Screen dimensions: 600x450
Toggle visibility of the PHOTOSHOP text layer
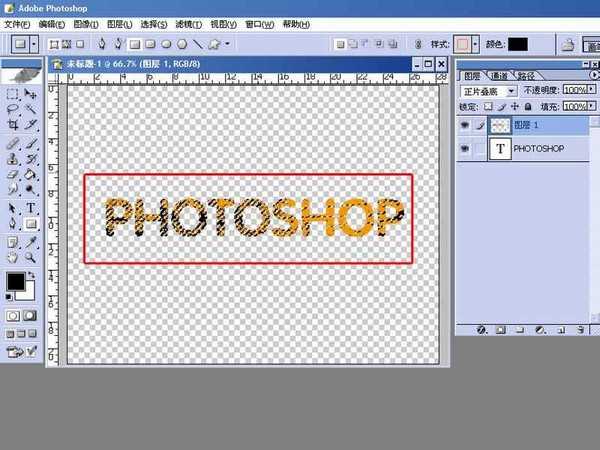pos(465,149)
